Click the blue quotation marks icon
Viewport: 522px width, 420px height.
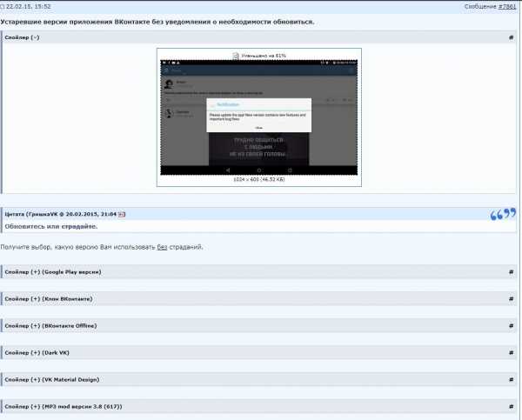503,214
